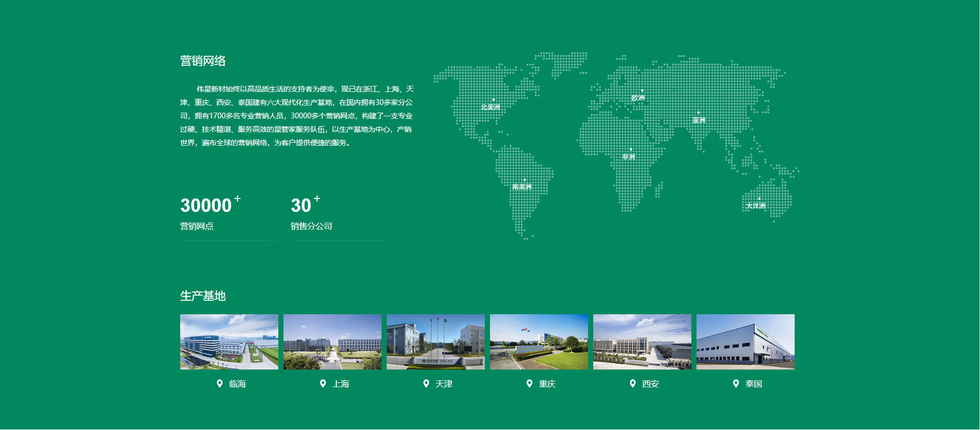View the 泰国 warehouse thumbnail
The height and width of the screenshot is (430, 980).
pos(745,342)
